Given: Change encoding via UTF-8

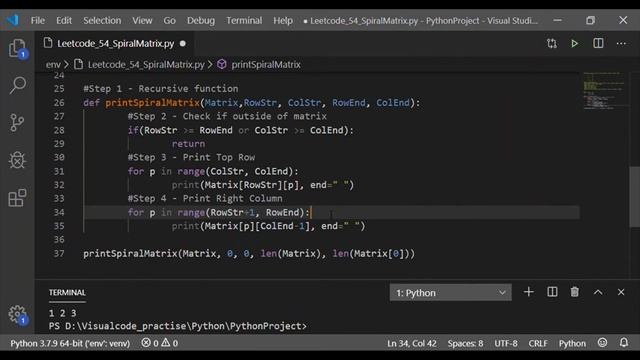Looking at the screenshot, I should pyautogui.click(x=506, y=343).
